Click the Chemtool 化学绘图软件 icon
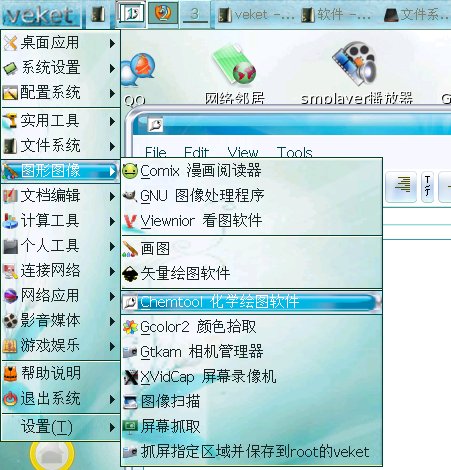 (130, 302)
